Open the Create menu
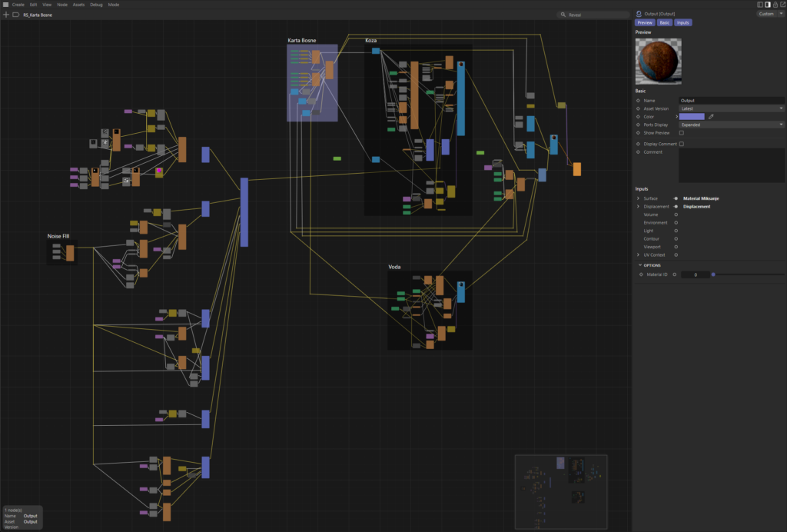787x532 pixels. [18, 5]
